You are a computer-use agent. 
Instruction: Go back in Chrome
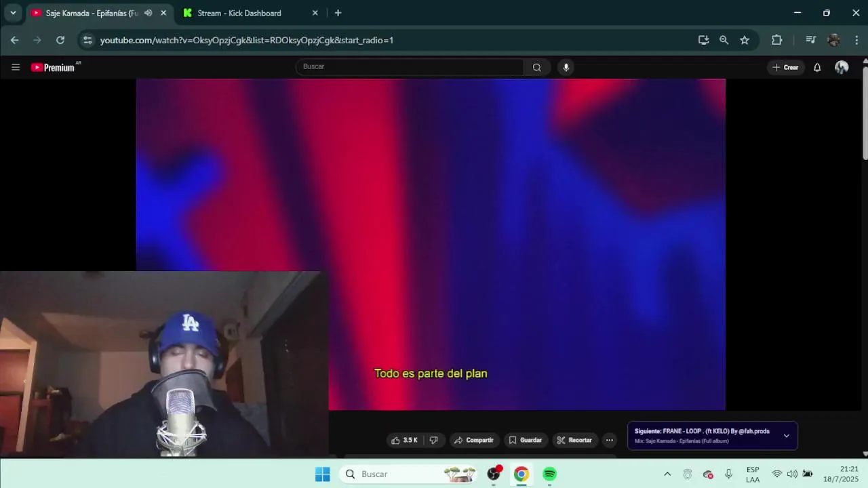tap(14, 40)
